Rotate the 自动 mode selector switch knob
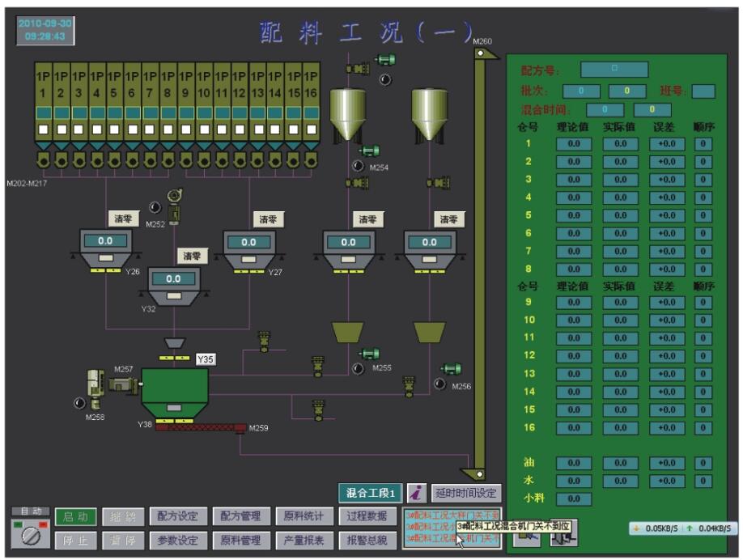 click(x=31, y=537)
